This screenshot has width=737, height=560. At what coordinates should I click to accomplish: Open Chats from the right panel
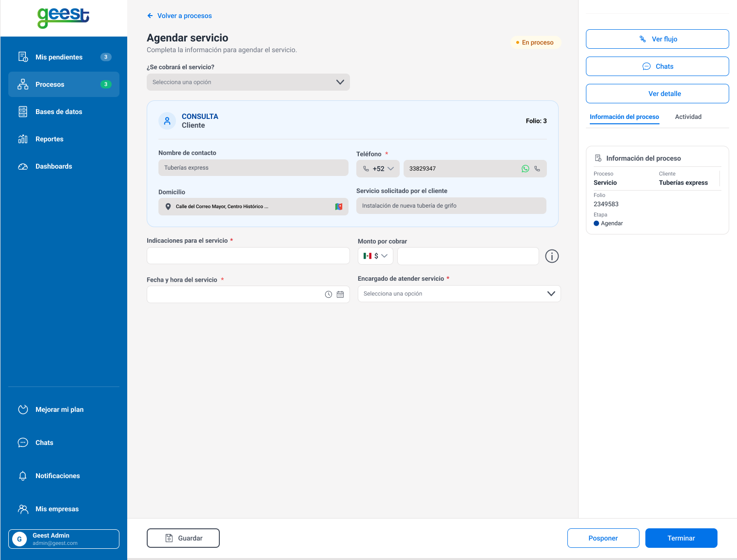pyautogui.click(x=658, y=66)
